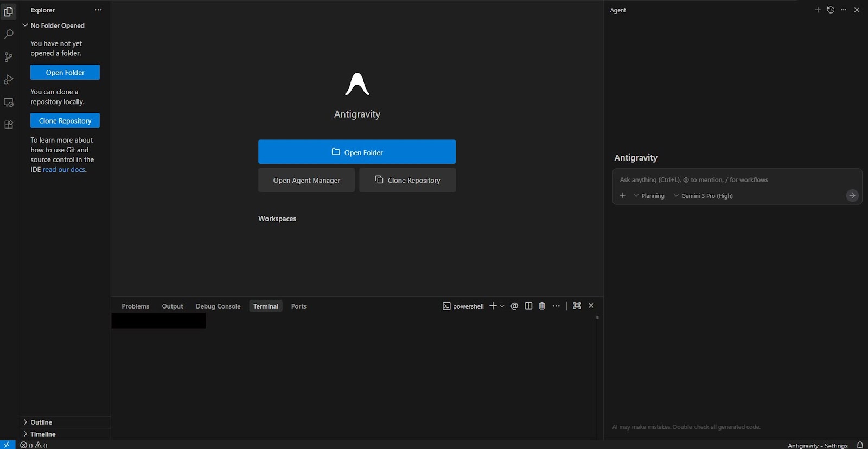Image resolution: width=868 pixels, height=449 pixels.
Task: Open the Planning mode dropdown
Action: 649,196
